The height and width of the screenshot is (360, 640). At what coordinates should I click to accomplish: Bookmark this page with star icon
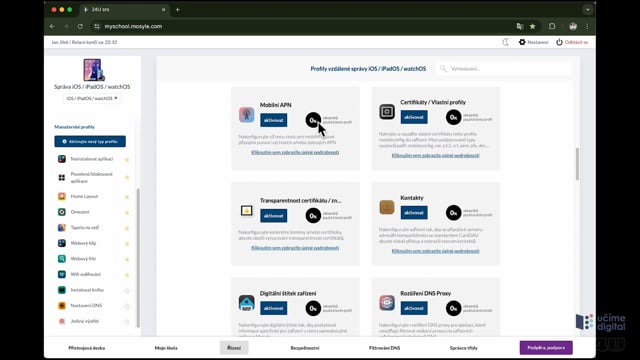point(533,26)
